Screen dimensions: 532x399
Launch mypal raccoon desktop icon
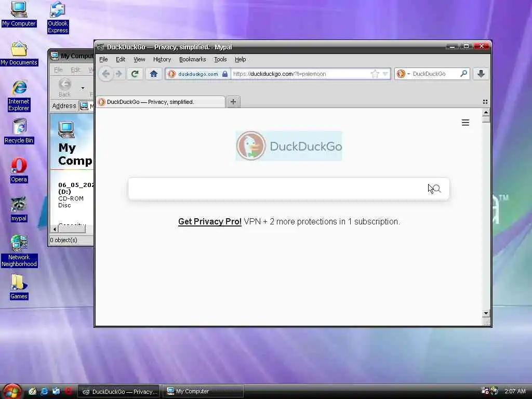(19, 209)
